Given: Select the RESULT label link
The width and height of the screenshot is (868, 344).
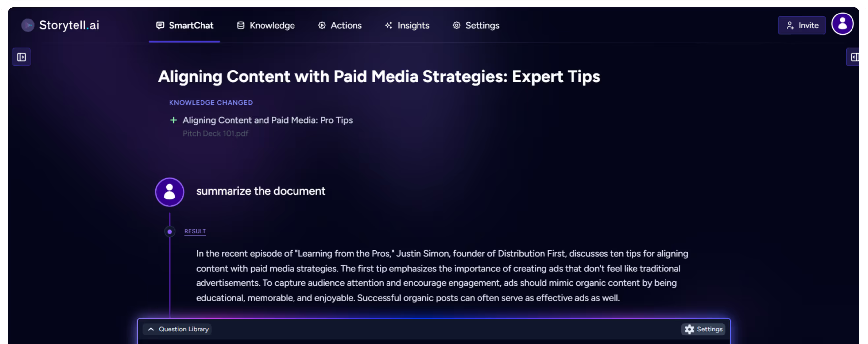Looking at the screenshot, I should pos(195,231).
